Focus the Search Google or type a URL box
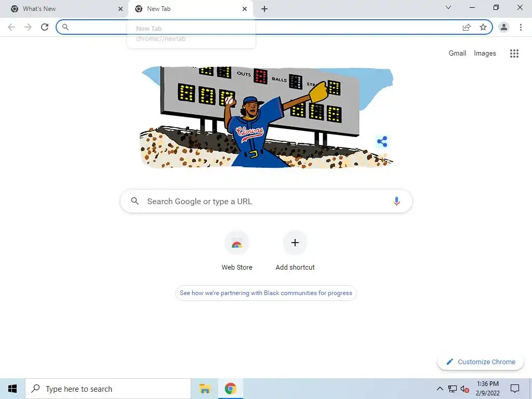532x399 pixels. [x=266, y=201]
